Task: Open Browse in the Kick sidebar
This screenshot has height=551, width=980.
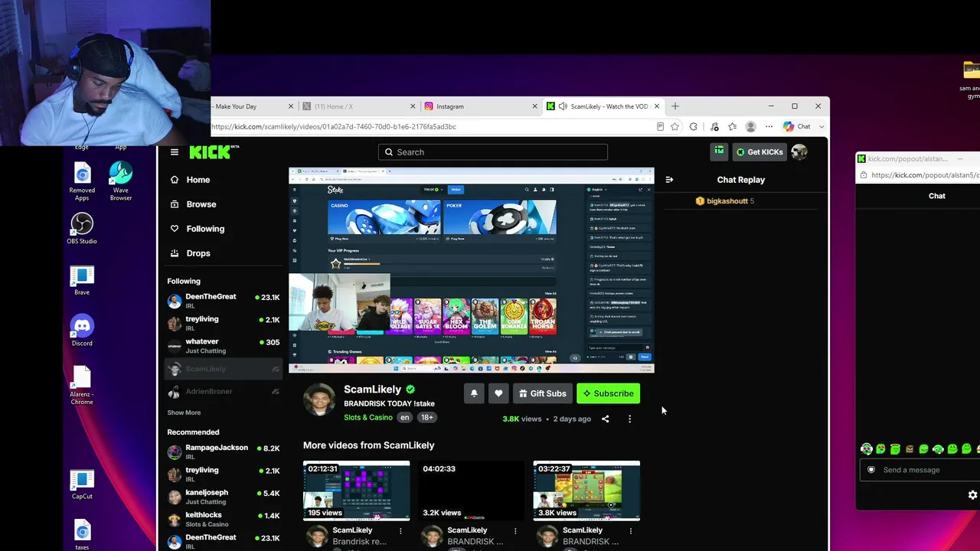Action: (x=201, y=204)
